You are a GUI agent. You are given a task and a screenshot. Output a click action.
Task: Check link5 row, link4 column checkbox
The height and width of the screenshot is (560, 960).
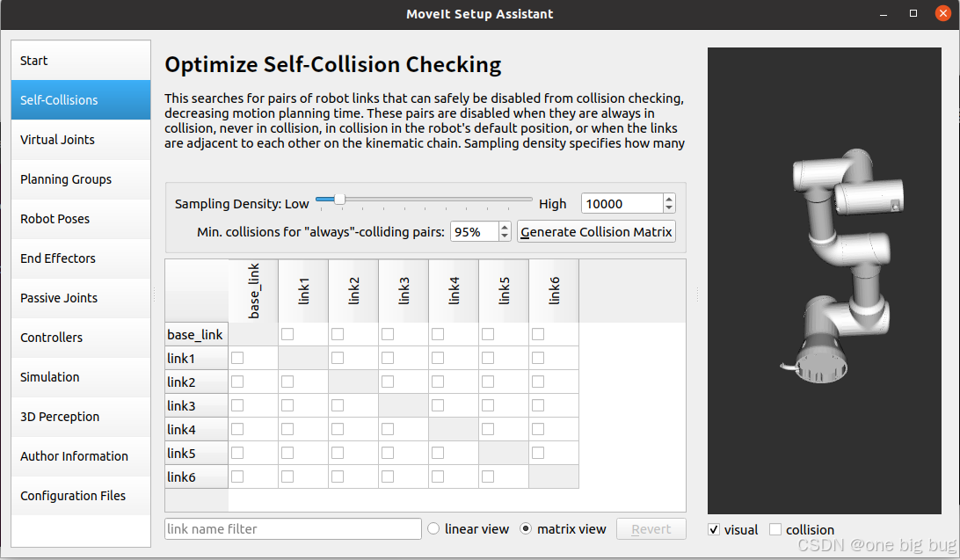[x=438, y=453]
